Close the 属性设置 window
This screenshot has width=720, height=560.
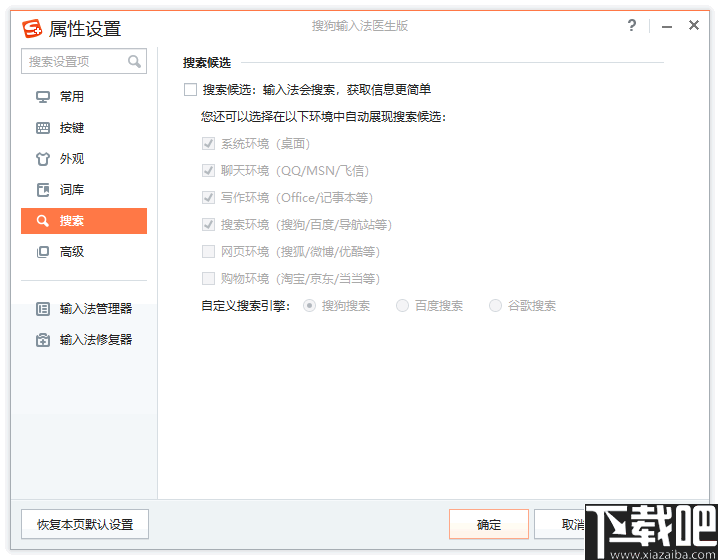tap(694, 25)
